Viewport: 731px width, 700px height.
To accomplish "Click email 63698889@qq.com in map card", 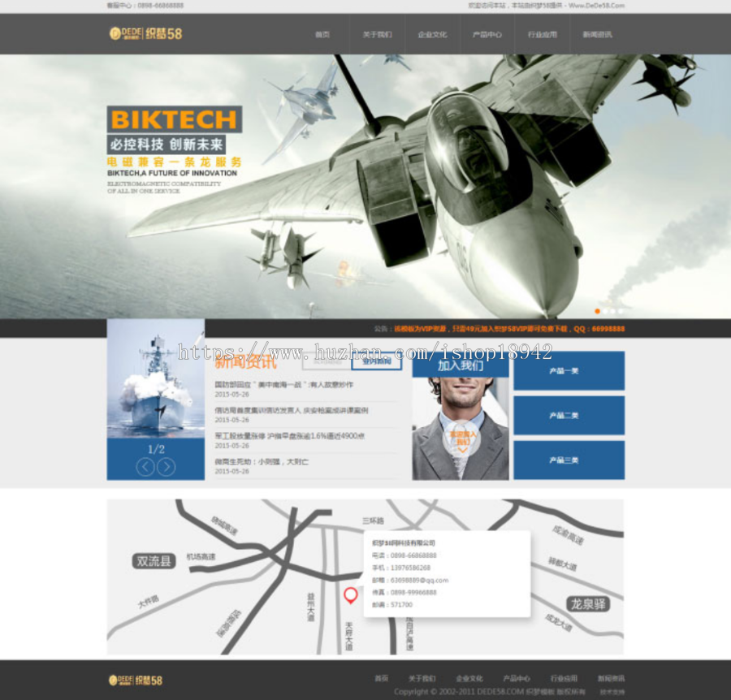I will [x=420, y=581].
